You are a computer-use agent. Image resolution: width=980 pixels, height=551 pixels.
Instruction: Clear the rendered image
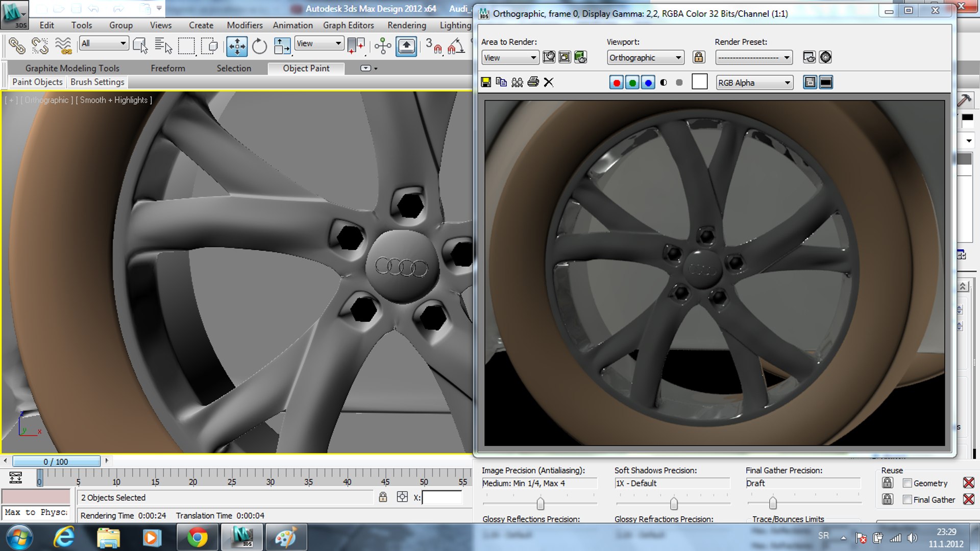click(549, 82)
